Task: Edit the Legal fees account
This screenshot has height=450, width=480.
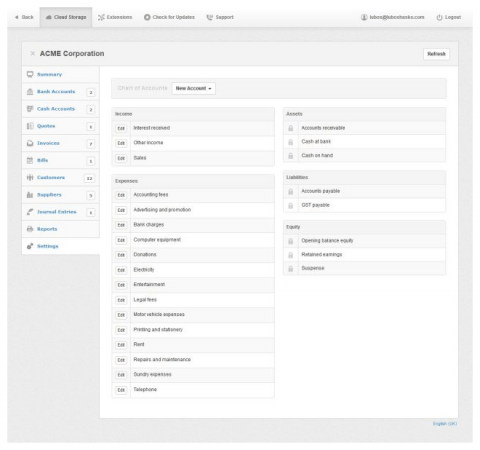Action: (121, 300)
